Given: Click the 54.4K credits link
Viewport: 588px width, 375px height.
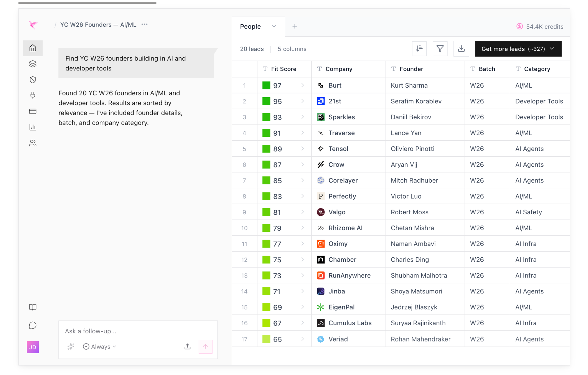Looking at the screenshot, I should (540, 26).
